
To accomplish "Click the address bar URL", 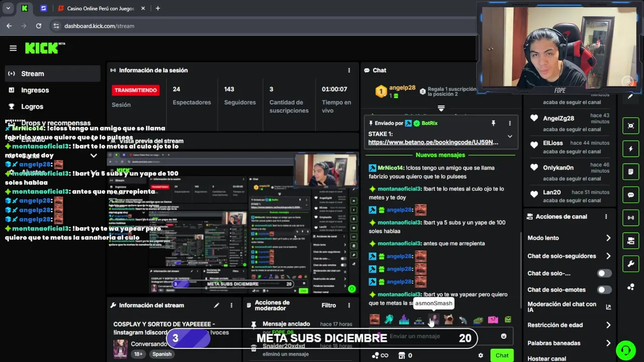I will 99,26.
